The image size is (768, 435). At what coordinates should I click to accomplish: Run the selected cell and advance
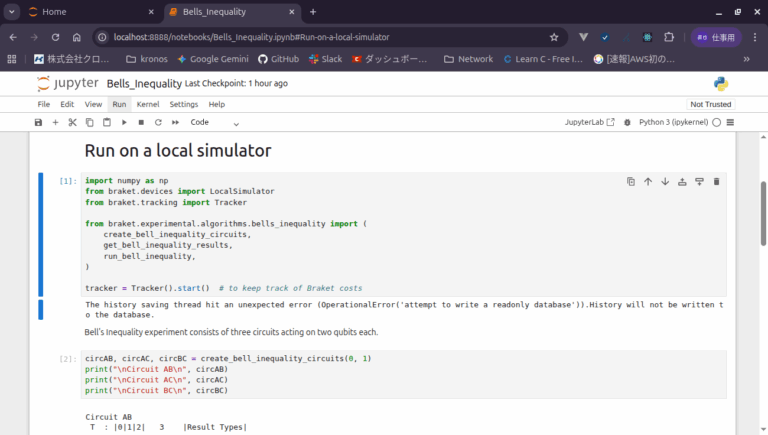pyautogui.click(x=124, y=122)
